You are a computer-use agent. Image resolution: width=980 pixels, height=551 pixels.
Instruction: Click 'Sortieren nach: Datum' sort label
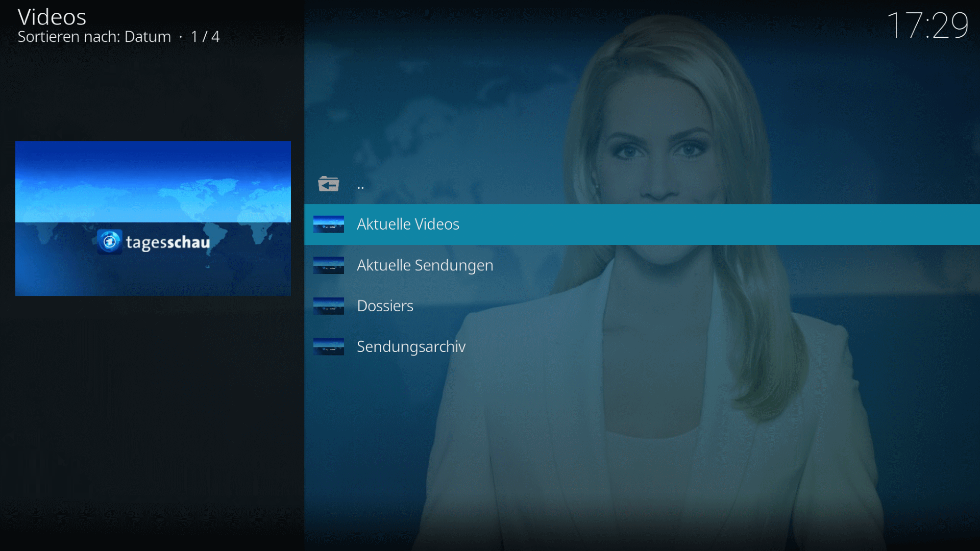pyautogui.click(x=94, y=37)
